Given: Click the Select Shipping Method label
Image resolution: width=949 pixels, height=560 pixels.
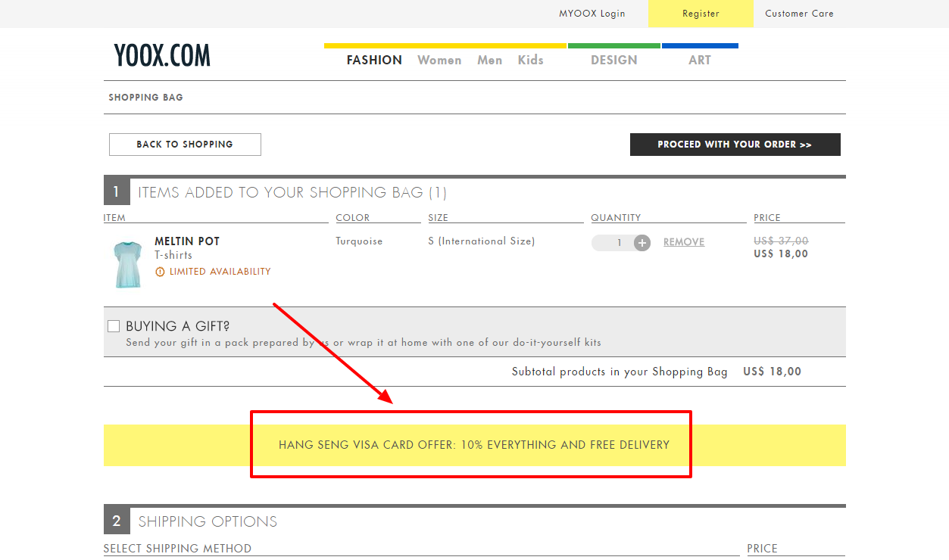Looking at the screenshot, I should (177, 549).
